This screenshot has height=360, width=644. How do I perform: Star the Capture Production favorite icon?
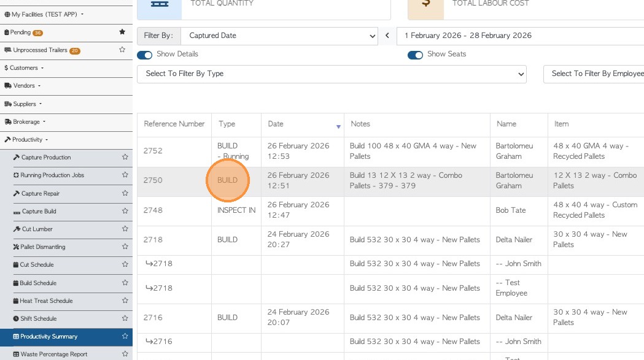tap(125, 158)
